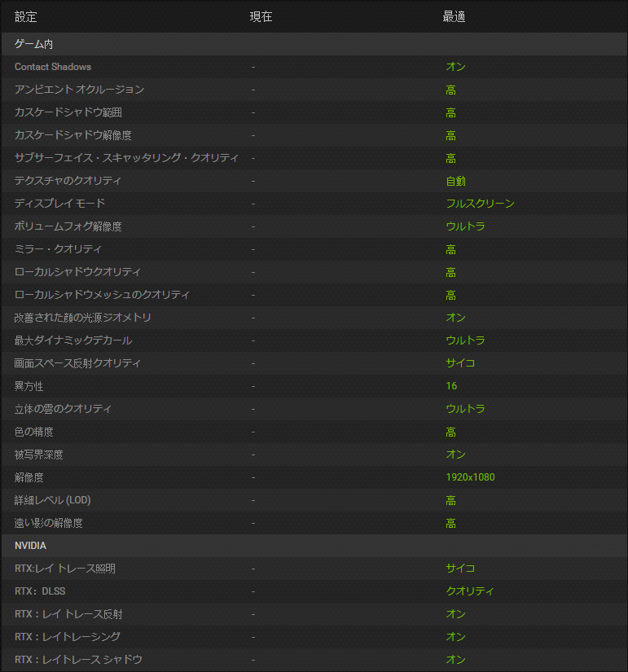The width and height of the screenshot is (628, 672).
Task: Select 被写界深度 setting label
Action: 38,455
